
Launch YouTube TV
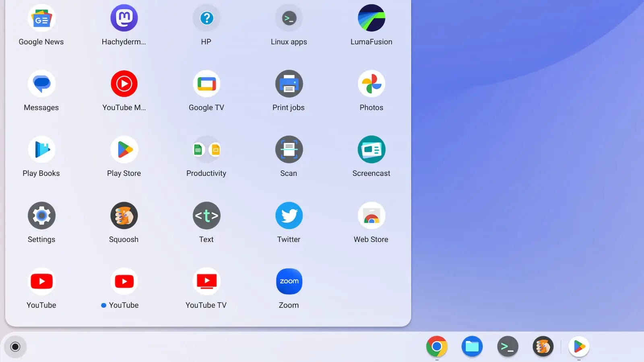click(206, 282)
